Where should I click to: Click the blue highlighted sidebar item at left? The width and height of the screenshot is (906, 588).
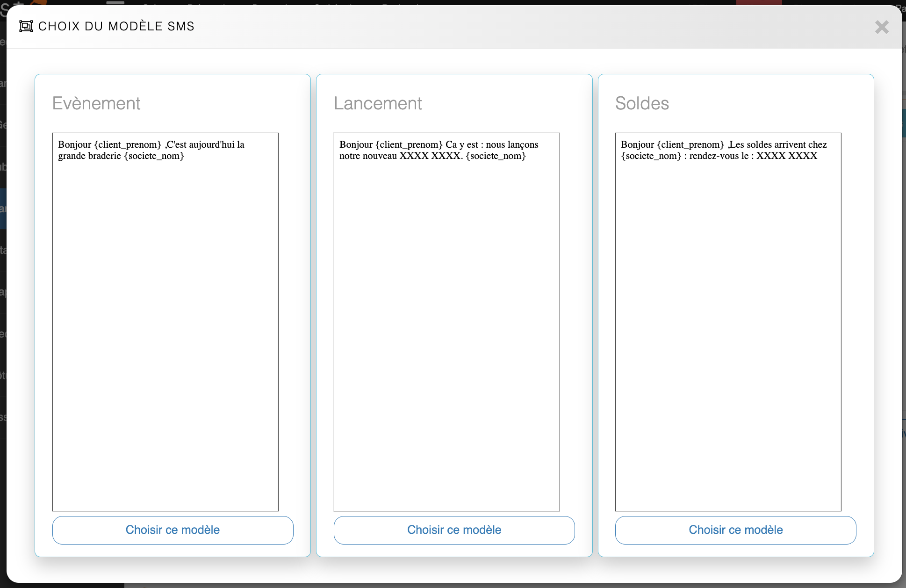[x=3, y=208]
